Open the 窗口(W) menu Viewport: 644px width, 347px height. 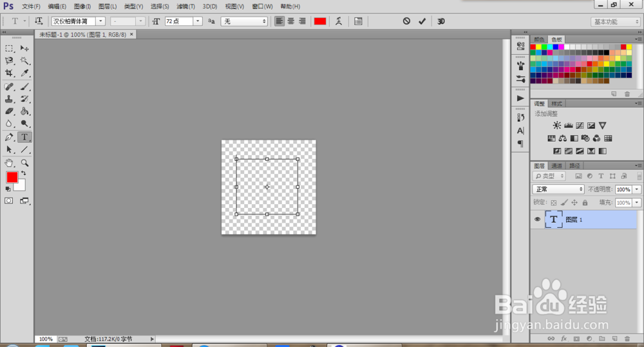[263, 6]
